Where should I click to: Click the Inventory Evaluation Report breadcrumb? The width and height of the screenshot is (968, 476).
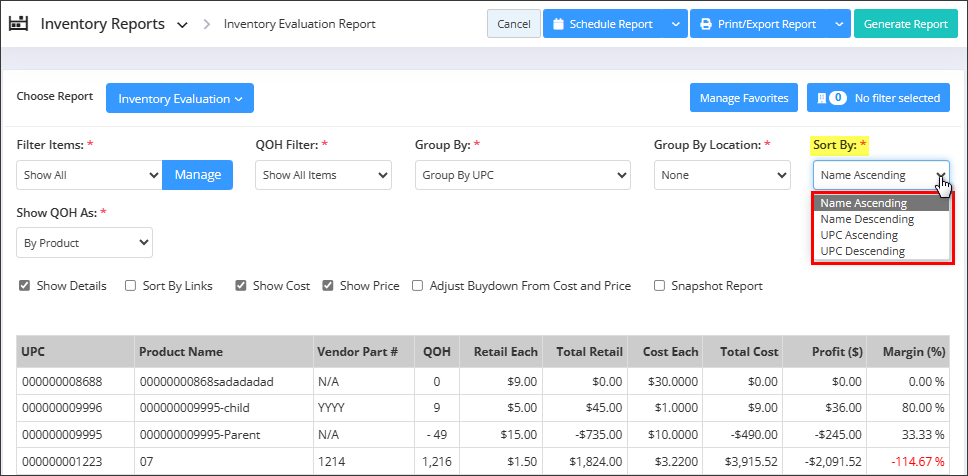(299, 24)
